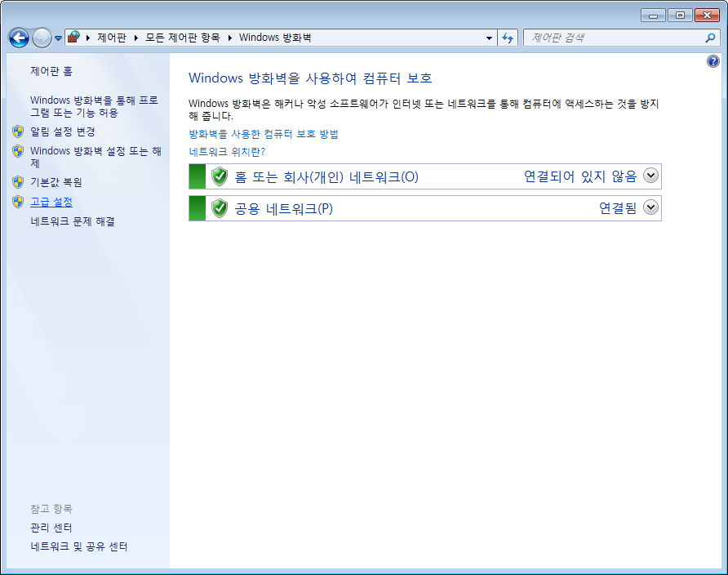Open help with the blue question mark
The height and width of the screenshot is (575, 728).
[713, 61]
